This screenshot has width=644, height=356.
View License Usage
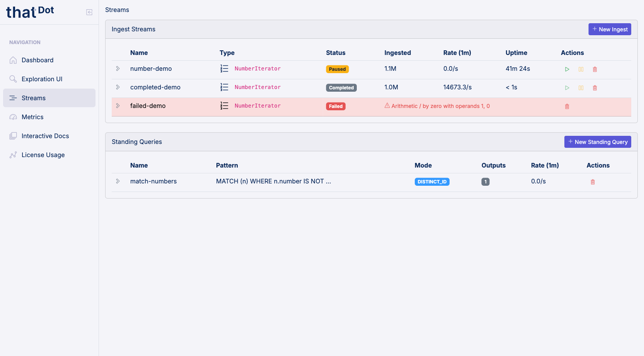click(x=49, y=155)
